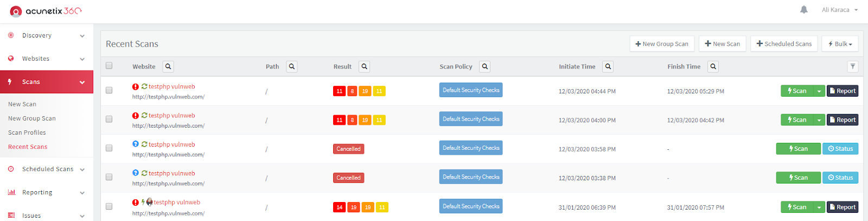The width and height of the screenshot is (868, 221).
Task: Expand the Discovery menu chevron
Action: click(x=82, y=36)
